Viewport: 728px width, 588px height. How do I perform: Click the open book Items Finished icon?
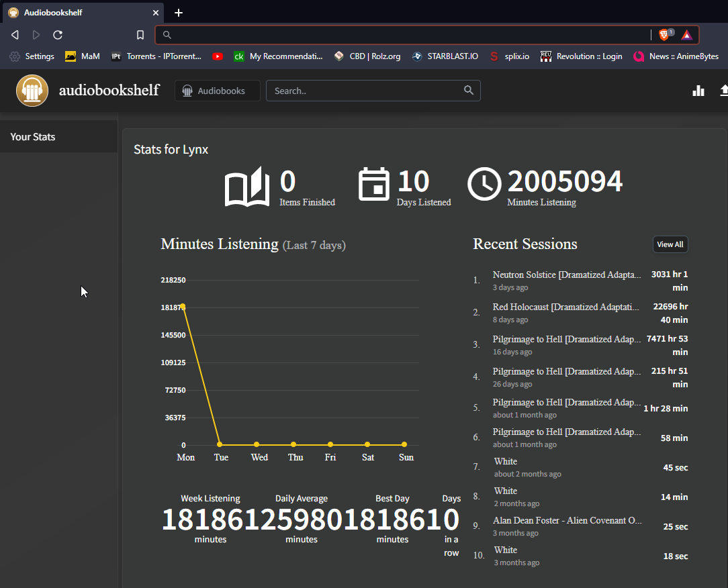tap(247, 187)
